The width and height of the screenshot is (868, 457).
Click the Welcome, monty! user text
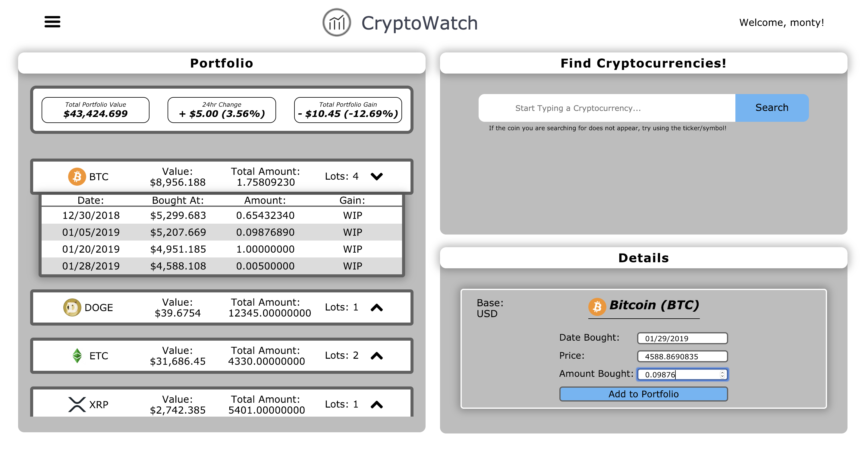[x=781, y=23]
